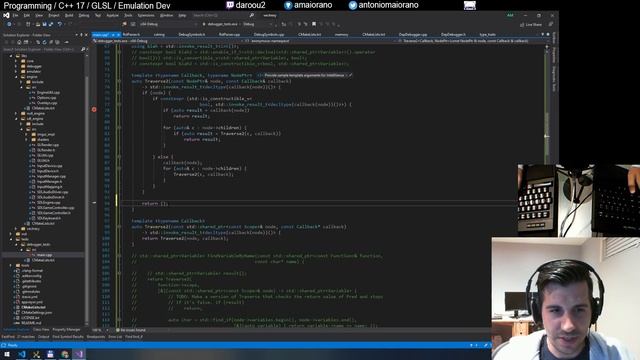Select GLRender.cpp in the tree
Image resolution: width=640 pixels, height=360 pixels.
tap(48, 145)
